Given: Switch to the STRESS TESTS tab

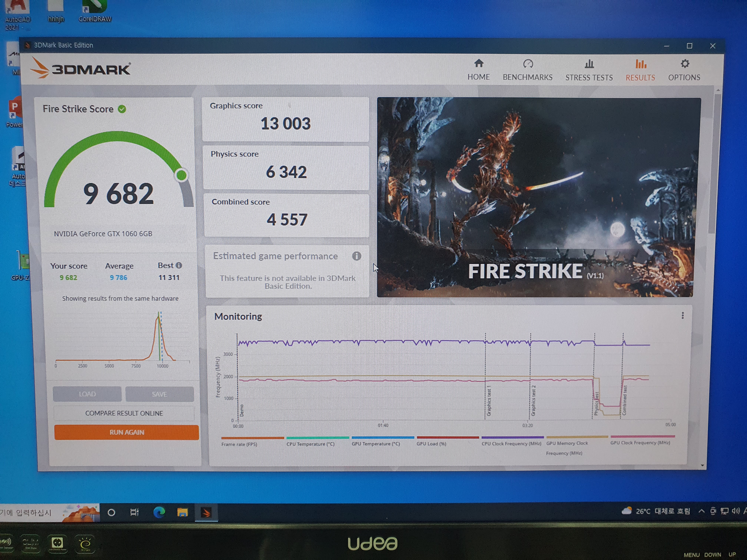Looking at the screenshot, I should tap(589, 71).
